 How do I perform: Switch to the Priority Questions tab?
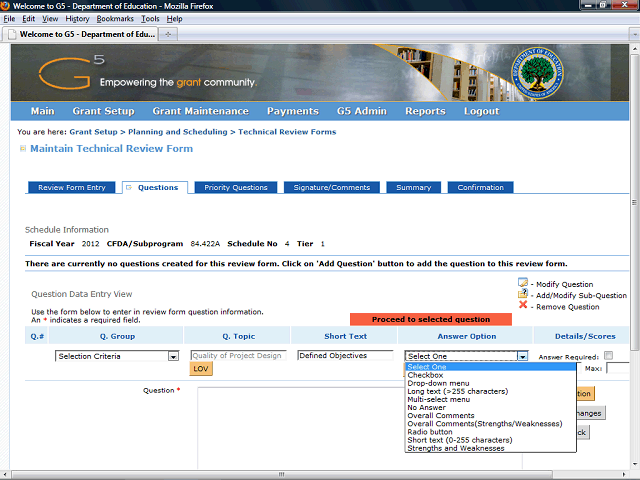[236, 187]
